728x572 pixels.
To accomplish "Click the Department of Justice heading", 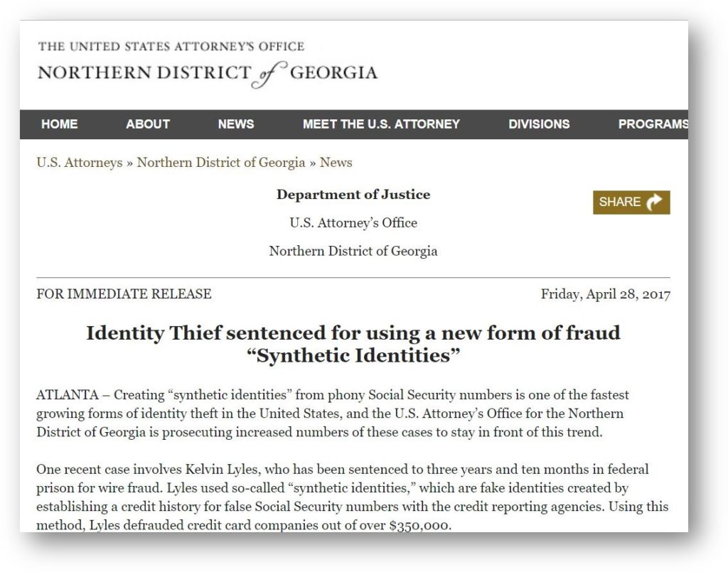I will 353,195.
